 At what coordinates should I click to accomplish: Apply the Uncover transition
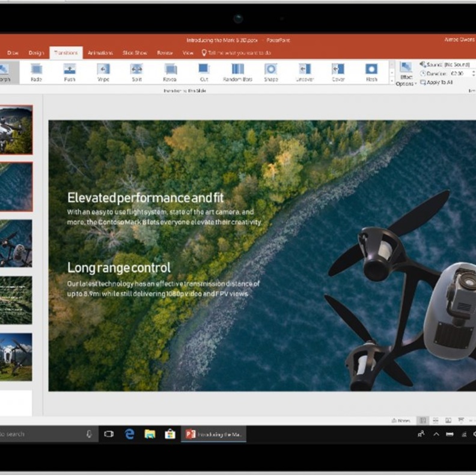point(305,72)
